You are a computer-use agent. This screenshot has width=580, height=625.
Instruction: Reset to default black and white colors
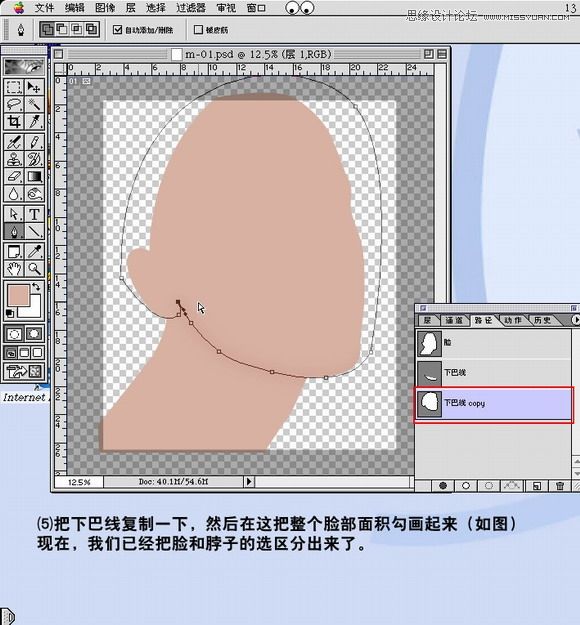10,313
